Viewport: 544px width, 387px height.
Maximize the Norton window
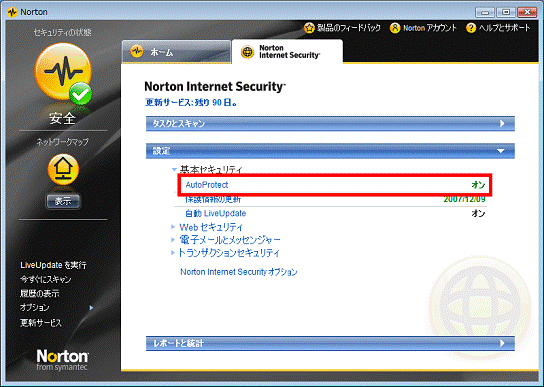coord(506,12)
